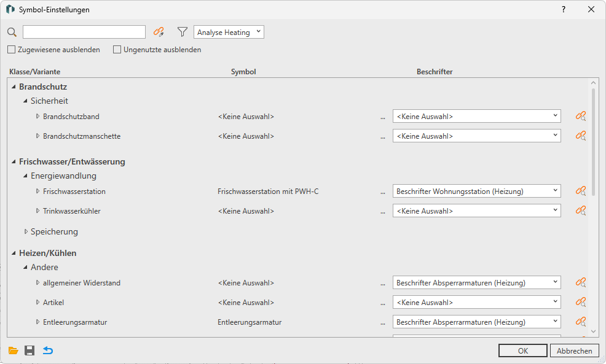Click the filter funnel icon
Viewport: 606px width, 364px height.
[183, 32]
